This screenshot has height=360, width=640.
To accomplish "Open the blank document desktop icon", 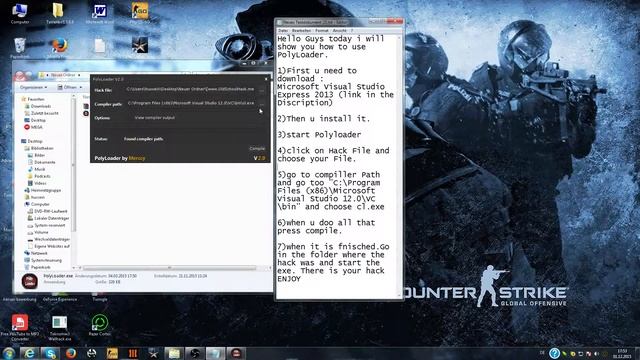I will click(100, 46).
